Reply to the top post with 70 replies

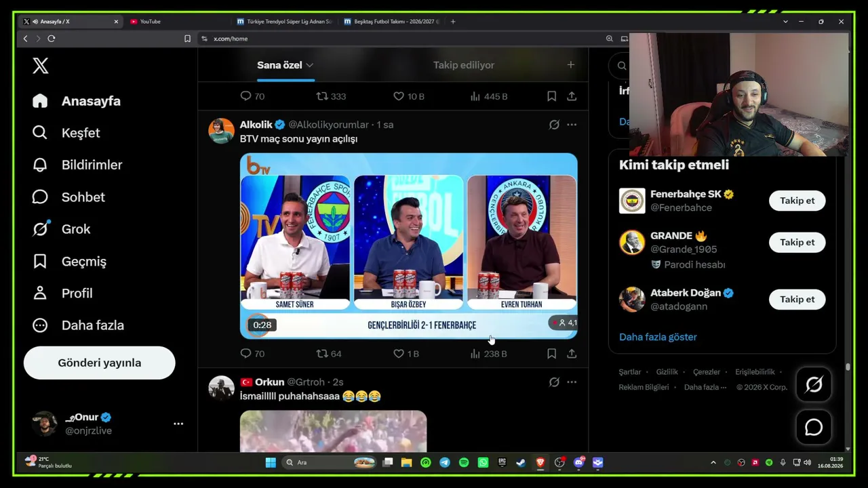tap(252, 96)
